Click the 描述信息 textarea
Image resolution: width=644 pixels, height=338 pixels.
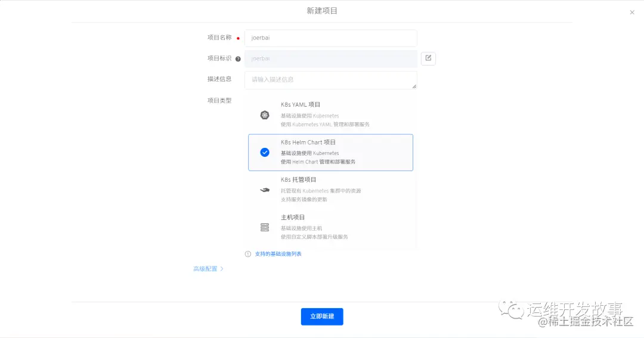(330, 80)
